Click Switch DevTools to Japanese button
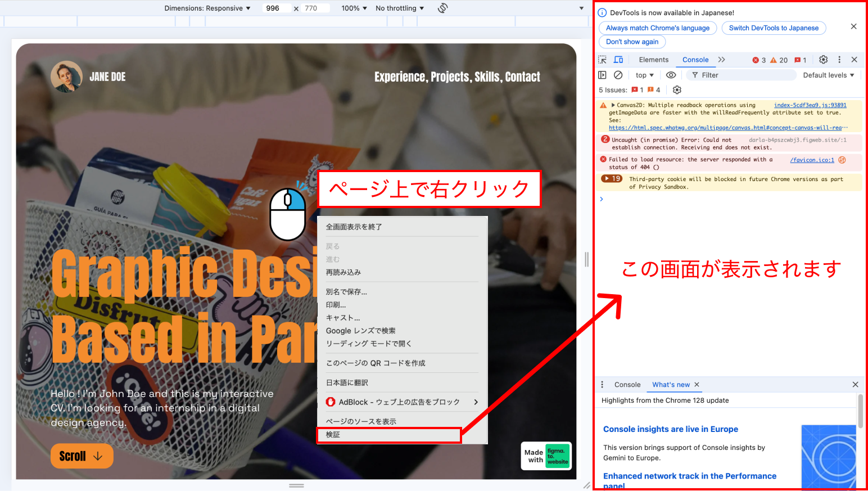868x491 pixels. pos(774,28)
